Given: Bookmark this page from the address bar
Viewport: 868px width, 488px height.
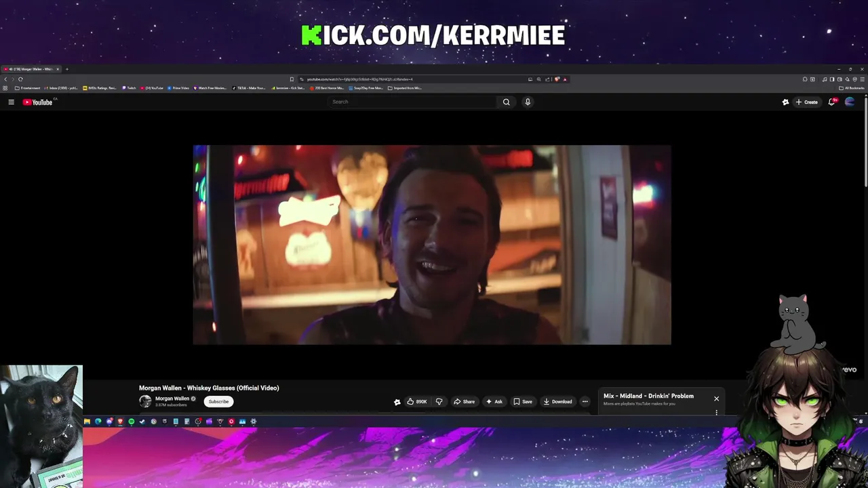Looking at the screenshot, I should pyautogui.click(x=292, y=79).
